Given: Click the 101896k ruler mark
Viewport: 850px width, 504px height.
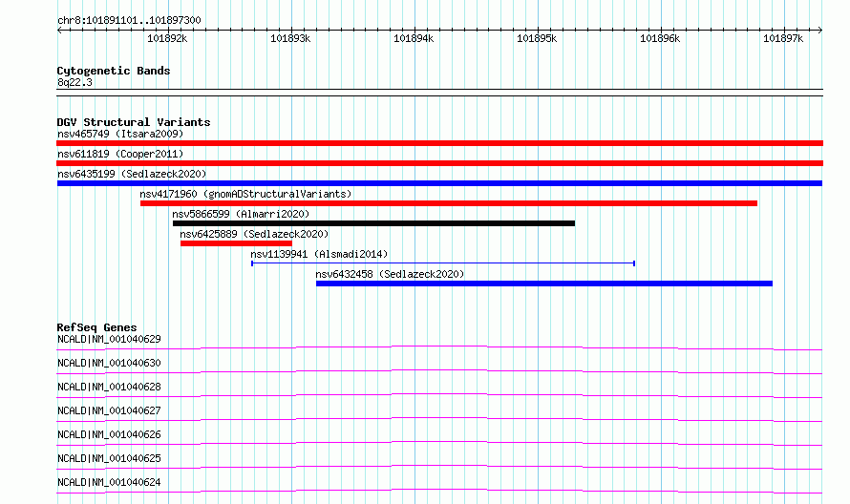Looking at the screenshot, I should [x=660, y=38].
